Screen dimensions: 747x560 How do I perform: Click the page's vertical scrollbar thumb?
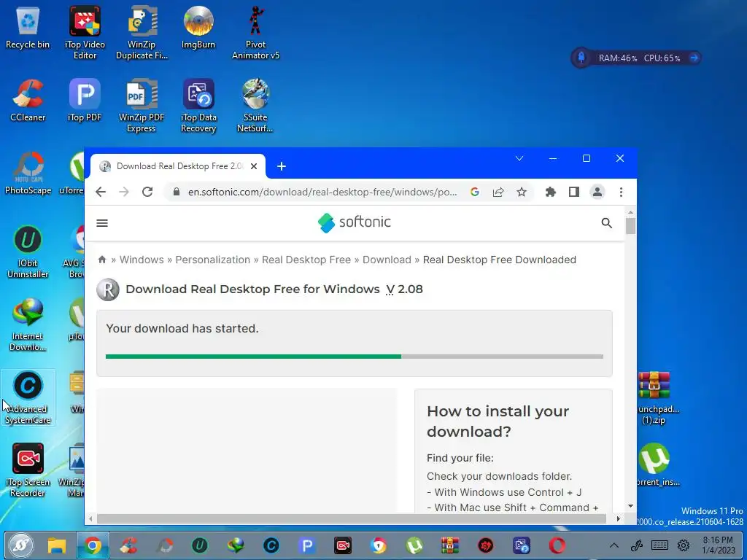pyautogui.click(x=630, y=226)
